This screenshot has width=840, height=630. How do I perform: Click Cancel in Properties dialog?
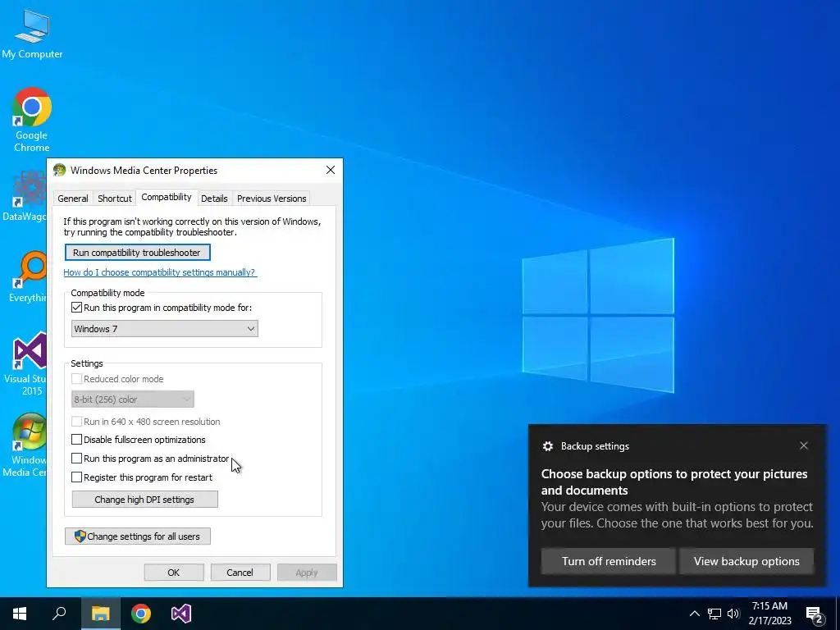pyautogui.click(x=240, y=572)
